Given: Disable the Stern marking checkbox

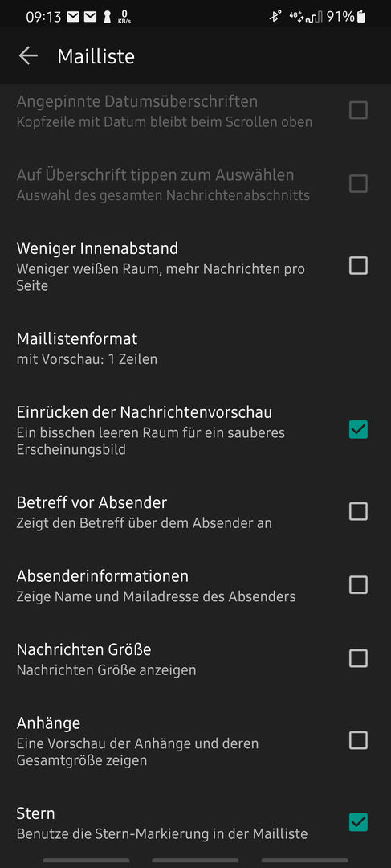Looking at the screenshot, I should pyautogui.click(x=358, y=822).
